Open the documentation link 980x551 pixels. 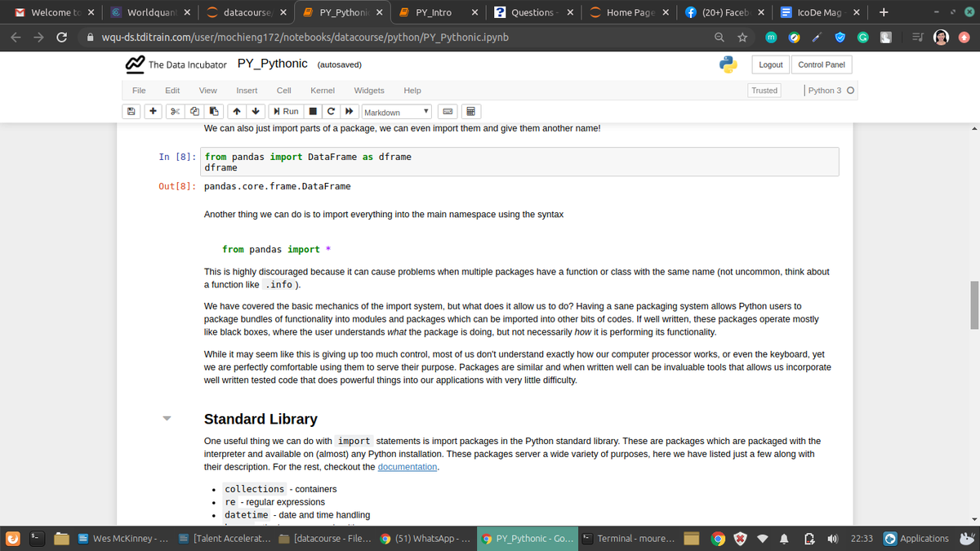(408, 467)
